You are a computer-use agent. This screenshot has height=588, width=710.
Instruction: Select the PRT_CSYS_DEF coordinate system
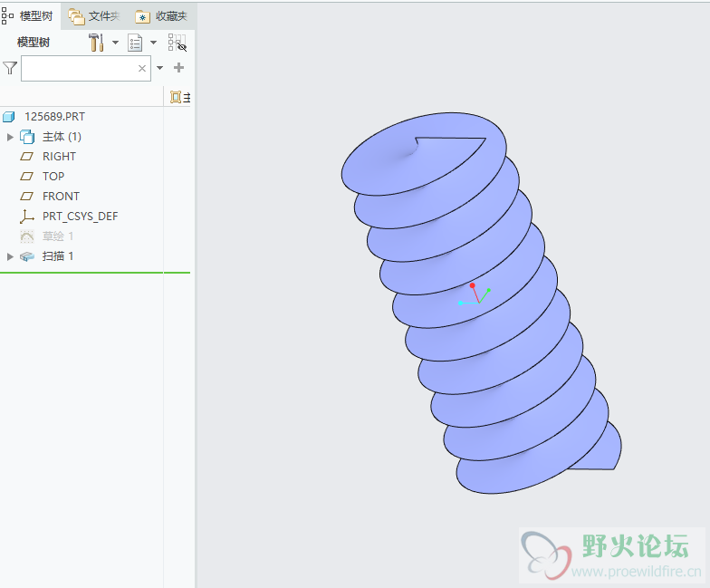coord(80,217)
